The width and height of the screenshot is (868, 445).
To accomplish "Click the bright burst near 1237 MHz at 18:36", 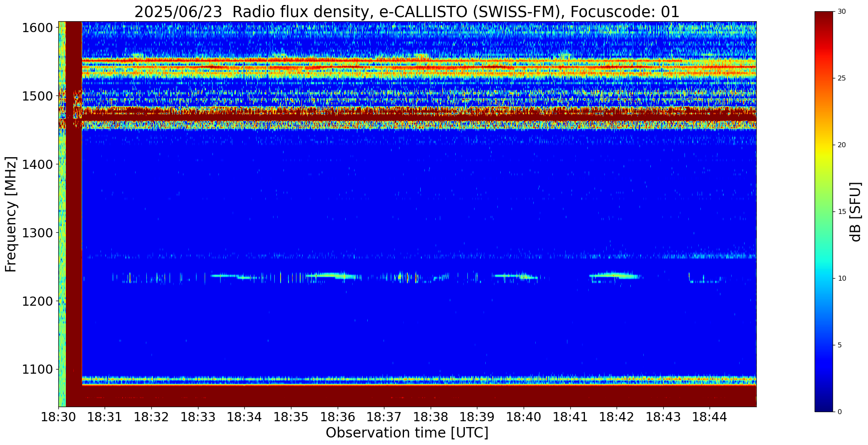I will [331, 275].
